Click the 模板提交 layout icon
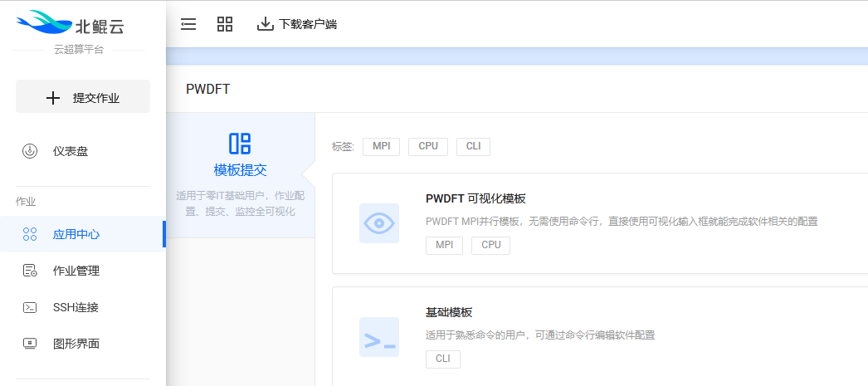This screenshot has height=386, width=868. pyautogui.click(x=240, y=144)
